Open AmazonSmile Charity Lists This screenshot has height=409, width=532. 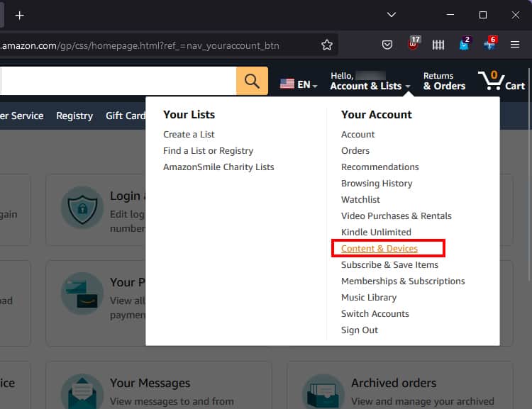(218, 167)
